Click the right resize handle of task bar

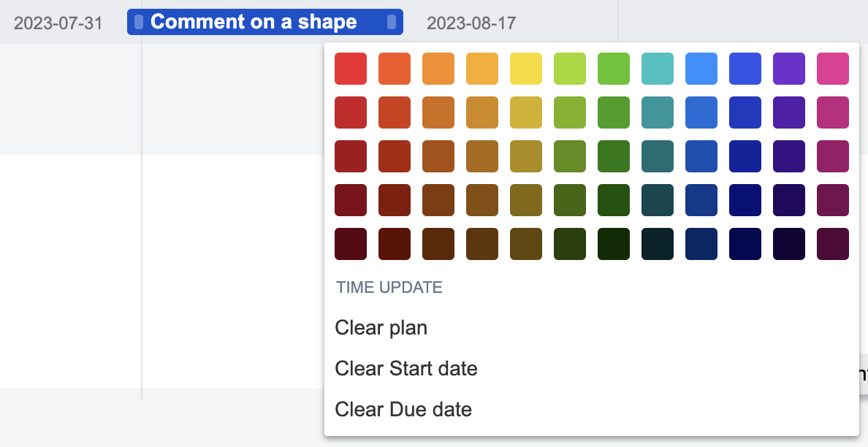coord(392,22)
